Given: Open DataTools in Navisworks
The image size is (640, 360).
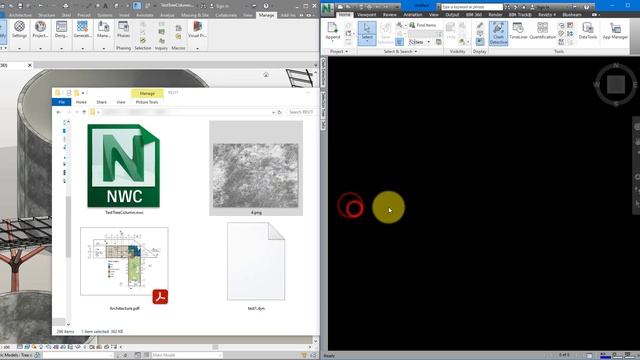Looking at the screenshot, I should tap(588, 31).
